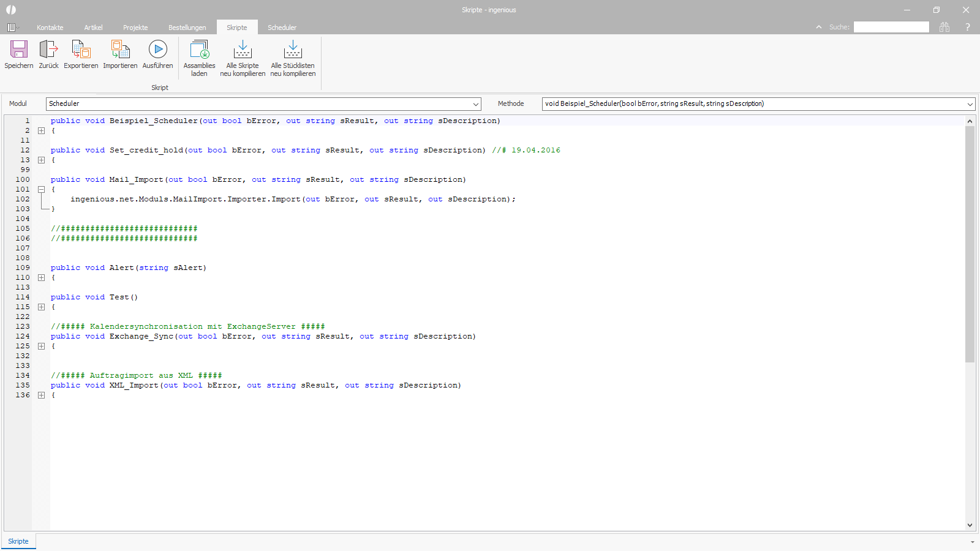Collapse the Mail_Import block at line 101

point(41,189)
